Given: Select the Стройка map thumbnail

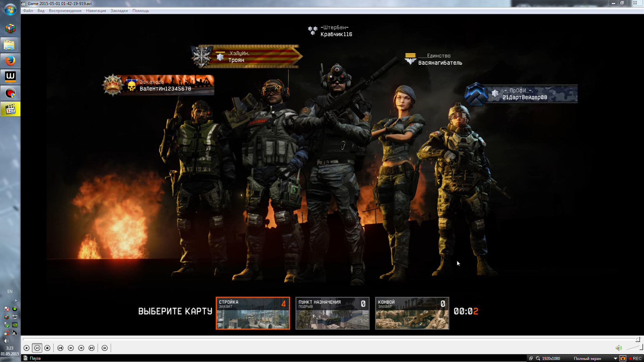Looking at the screenshot, I should point(253,313).
